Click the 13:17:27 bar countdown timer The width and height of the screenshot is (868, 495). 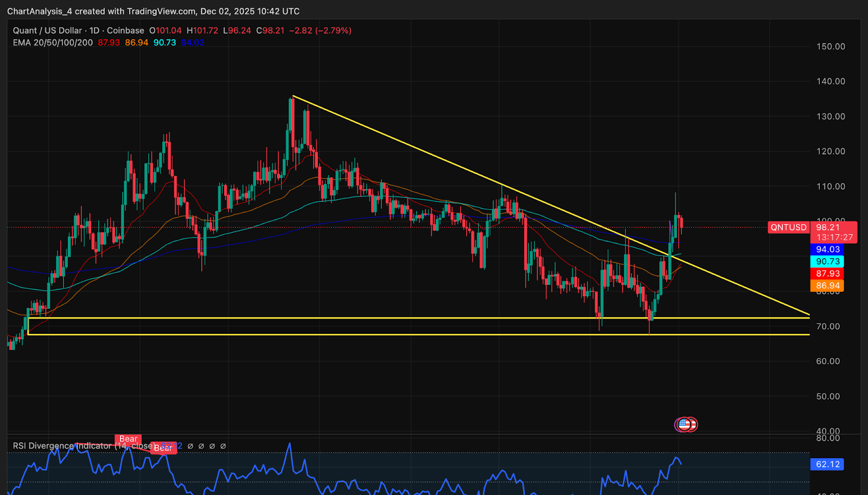834,238
